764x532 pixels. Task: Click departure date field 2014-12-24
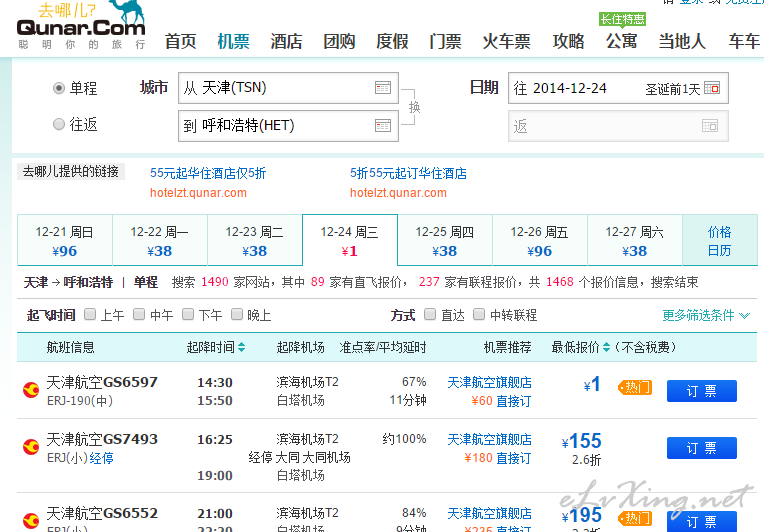tap(618, 88)
